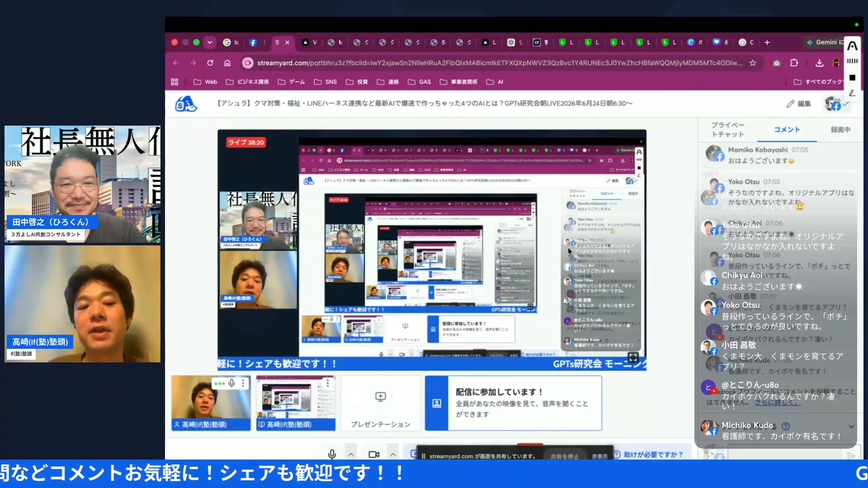Image resolution: width=868 pixels, height=488 pixels.
Task: Switch to the Google tab
Action: pyautogui.click(x=231, y=42)
